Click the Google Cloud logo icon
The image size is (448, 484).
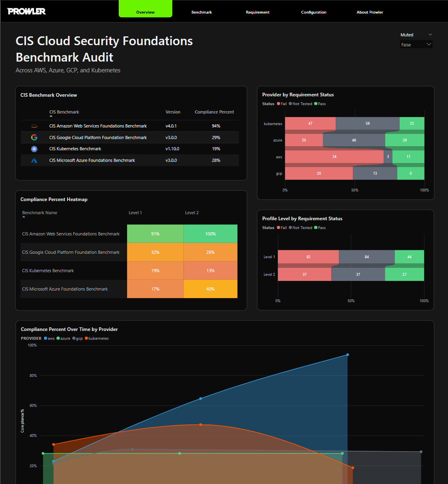[34, 137]
